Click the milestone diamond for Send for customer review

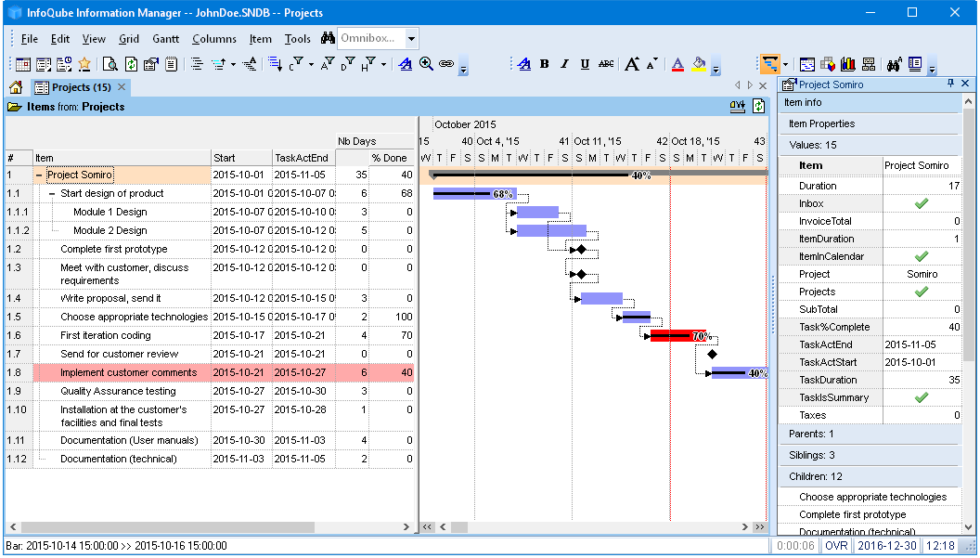712,355
